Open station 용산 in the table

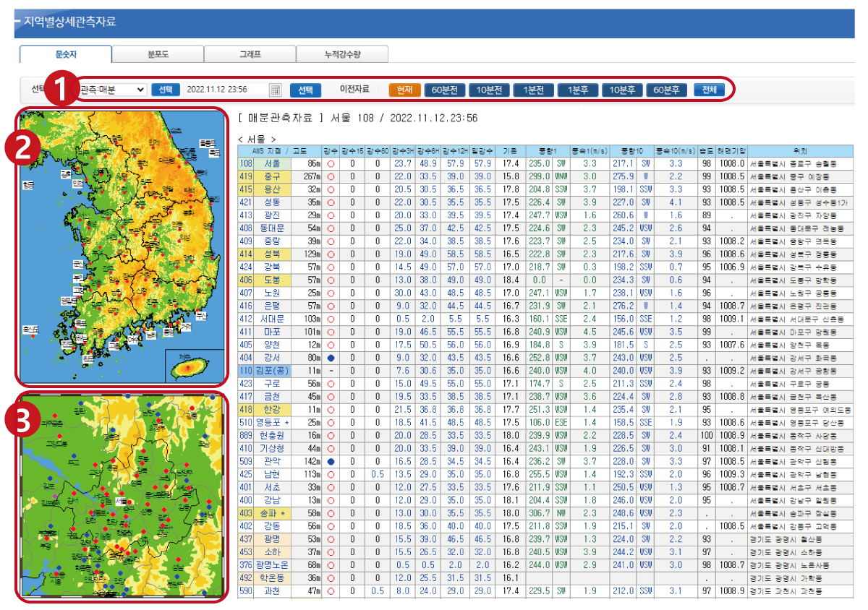(272, 189)
